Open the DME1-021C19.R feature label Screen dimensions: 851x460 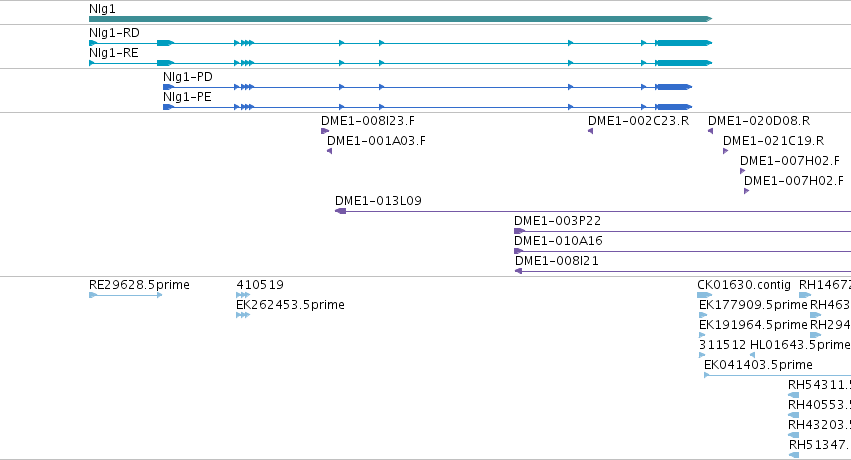point(773,141)
